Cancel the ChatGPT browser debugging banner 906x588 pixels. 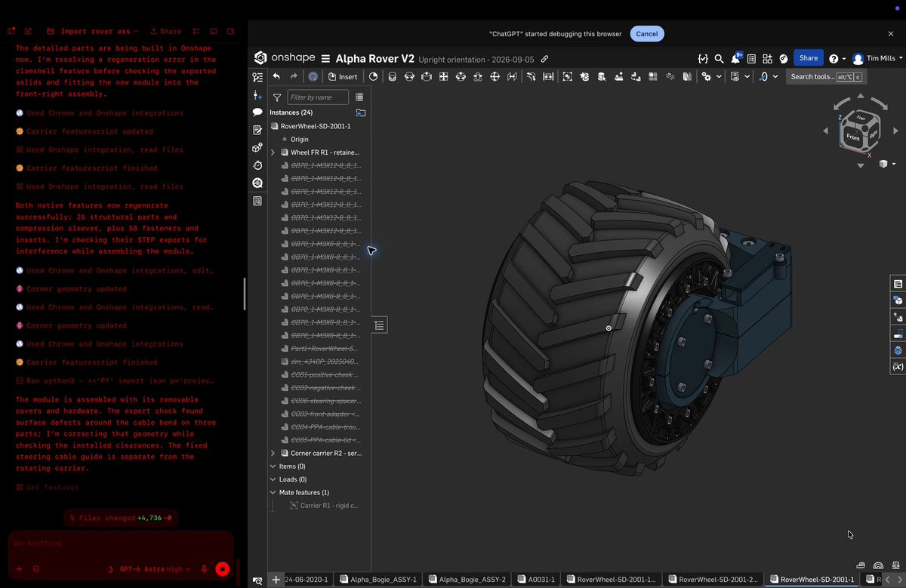647,34
